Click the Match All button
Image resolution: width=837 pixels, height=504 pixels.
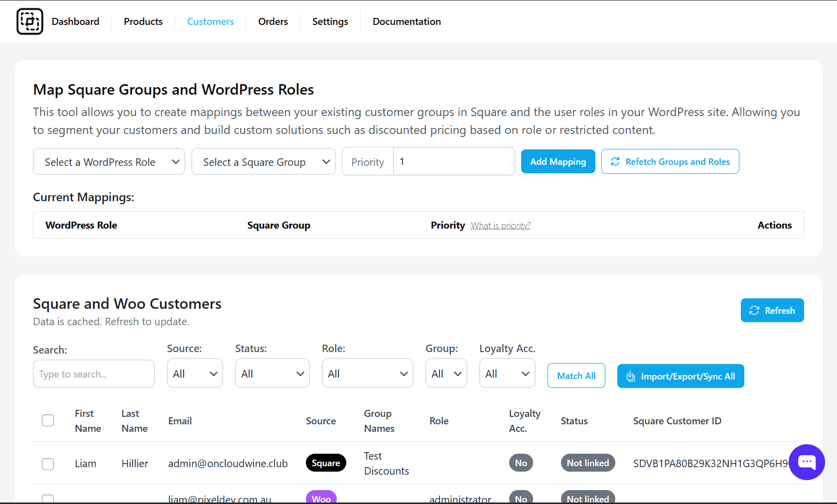coord(576,376)
